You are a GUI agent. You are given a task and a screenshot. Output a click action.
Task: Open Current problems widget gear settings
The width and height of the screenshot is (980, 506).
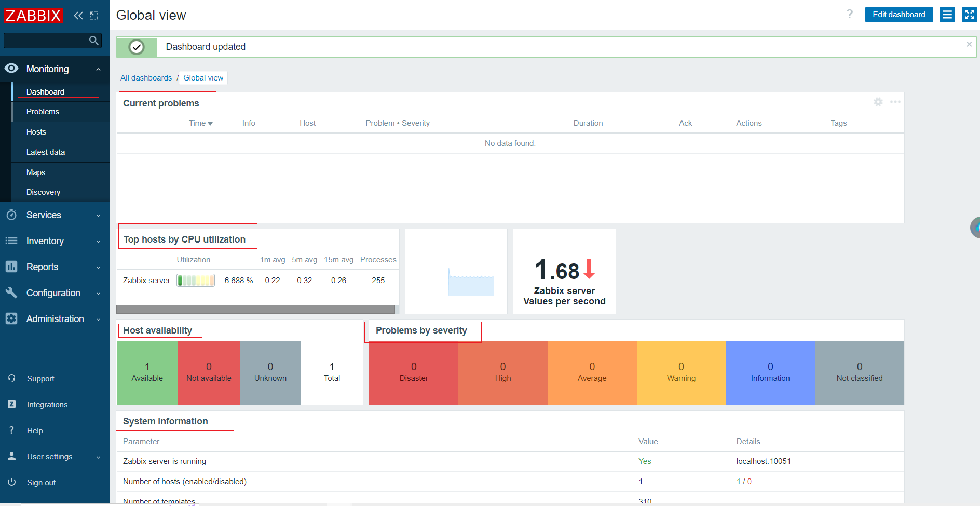[x=878, y=102]
